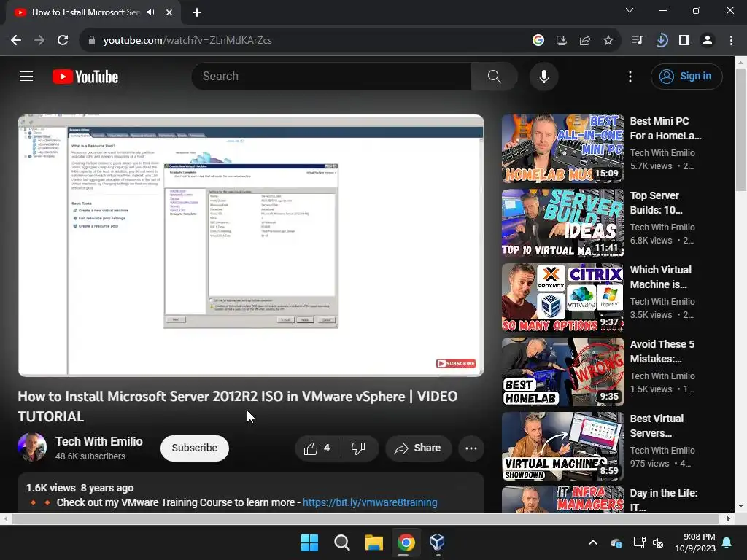Open YouTube settings three-dot menu

(630, 76)
